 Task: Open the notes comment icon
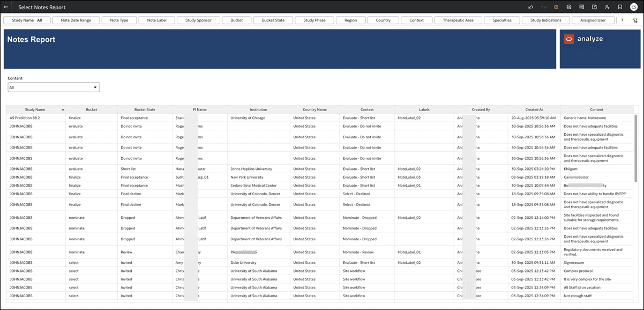point(582,7)
